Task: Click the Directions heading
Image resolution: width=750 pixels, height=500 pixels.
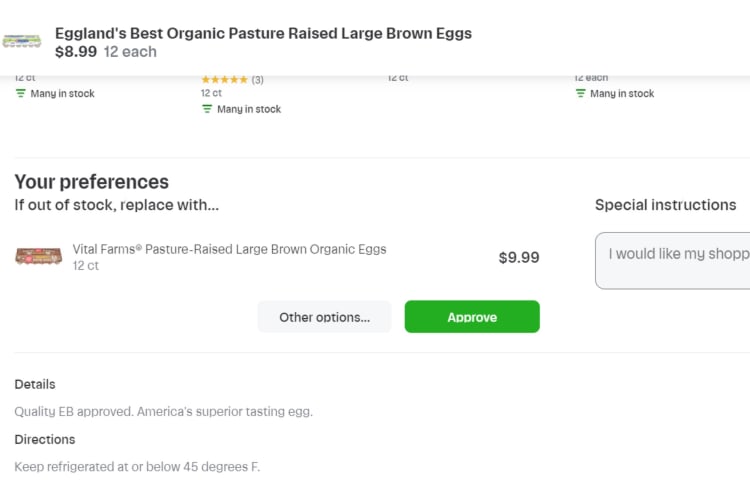Action: tap(45, 439)
